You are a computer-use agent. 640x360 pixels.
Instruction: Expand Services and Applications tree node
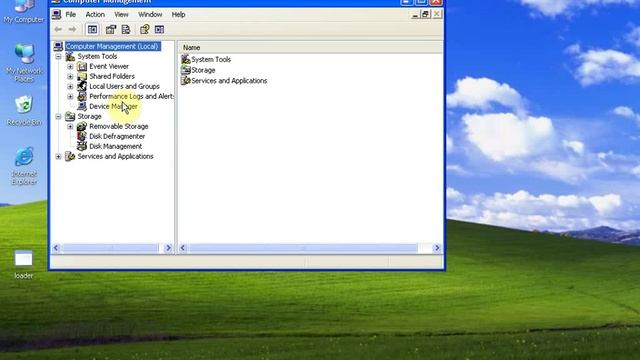(x=58, y=156)
